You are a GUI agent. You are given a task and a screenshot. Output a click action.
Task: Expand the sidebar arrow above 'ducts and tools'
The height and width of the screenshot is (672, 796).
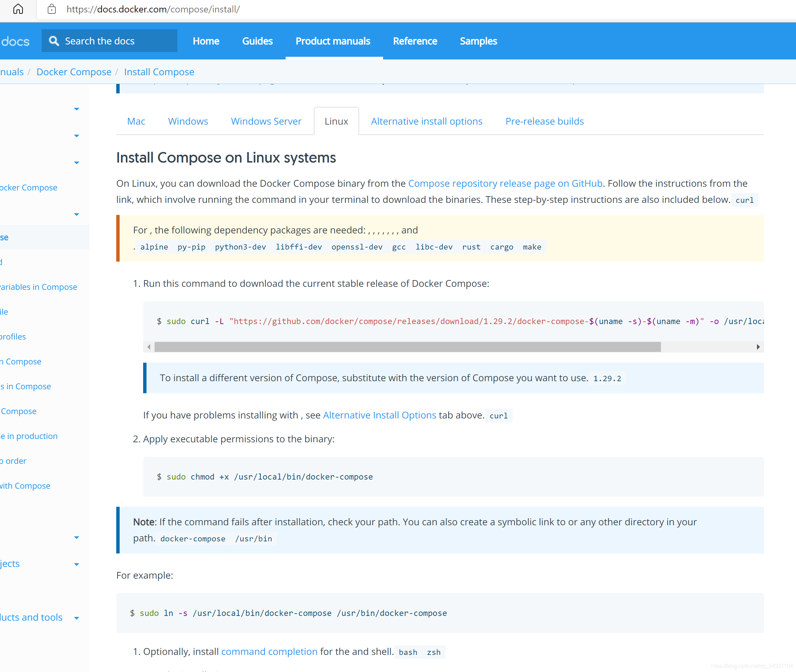(x=77, y=538)
